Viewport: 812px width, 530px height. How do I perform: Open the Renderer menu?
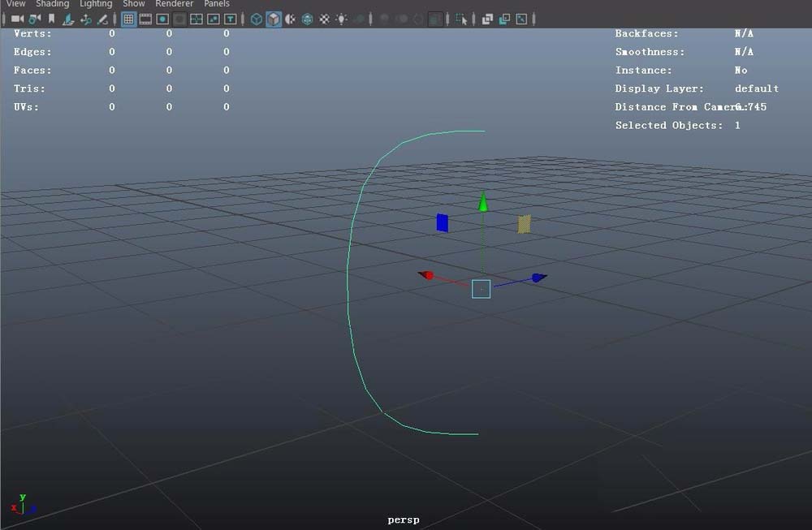[174, 4]
